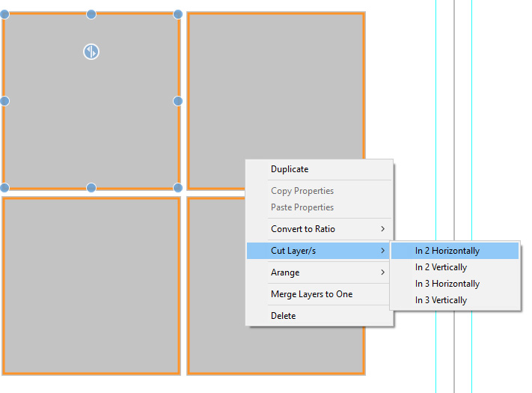Select Copy Properties in the context menu
This screenshot has height=393, width=532.
[302, 191]
